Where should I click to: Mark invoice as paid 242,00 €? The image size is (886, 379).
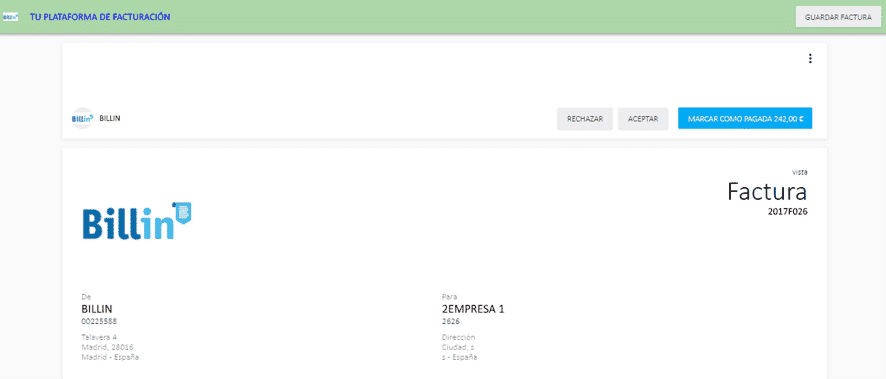tap(745, 119)
